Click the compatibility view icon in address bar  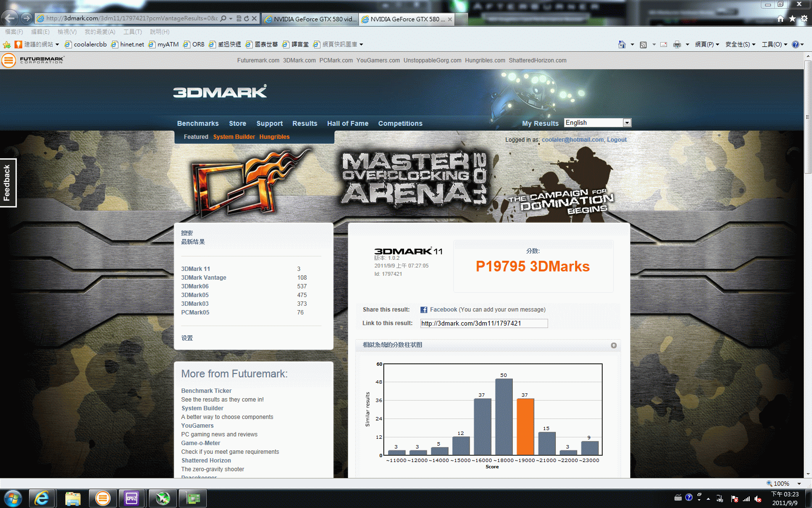(239, 18)
